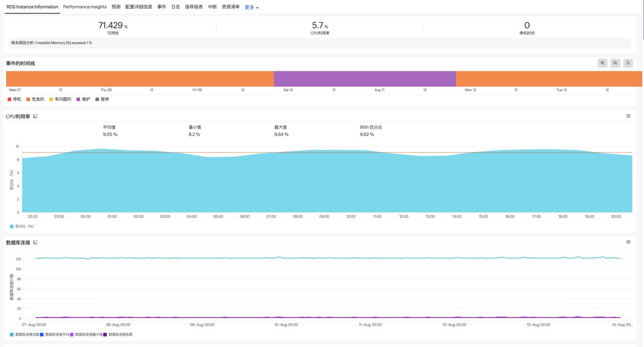Toggle the 百分比(%) series in CPU legend
Image resolution: width=644 pixels, height=347 pixels.
[x=21, y=226]
